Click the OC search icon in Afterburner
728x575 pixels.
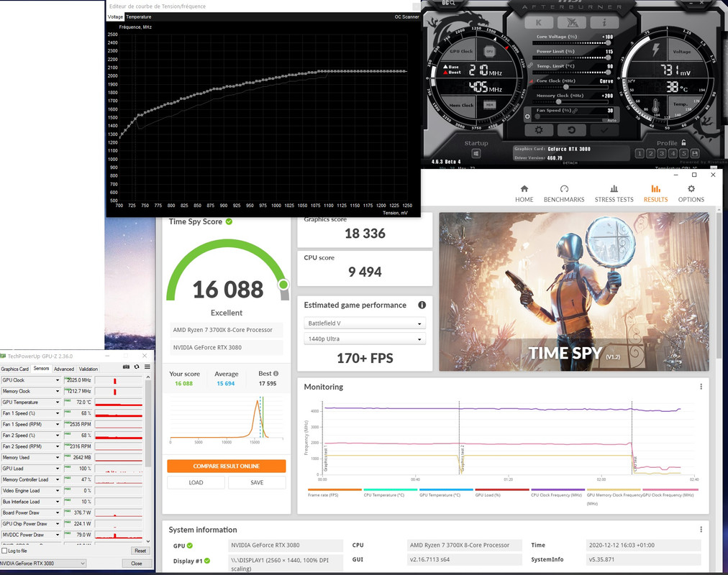[448, 3]
